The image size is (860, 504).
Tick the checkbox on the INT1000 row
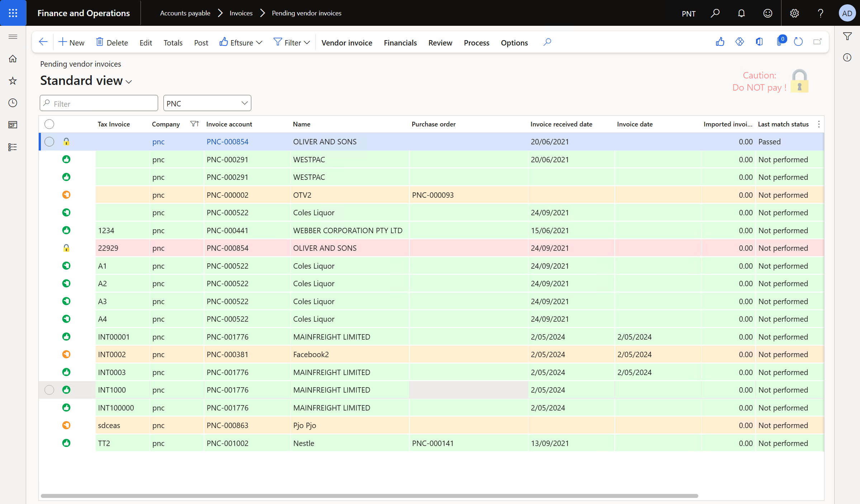pyautogui.click(x=49, y=390)
